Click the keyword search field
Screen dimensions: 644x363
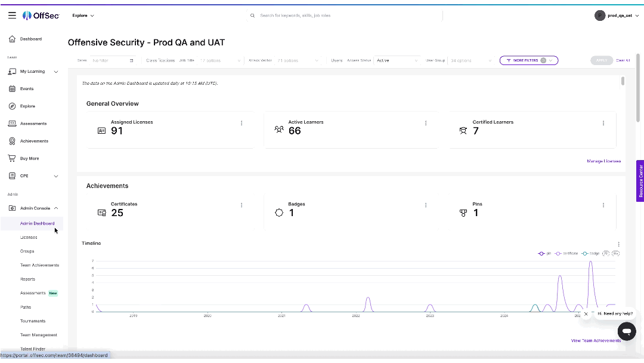click(346, 16)
